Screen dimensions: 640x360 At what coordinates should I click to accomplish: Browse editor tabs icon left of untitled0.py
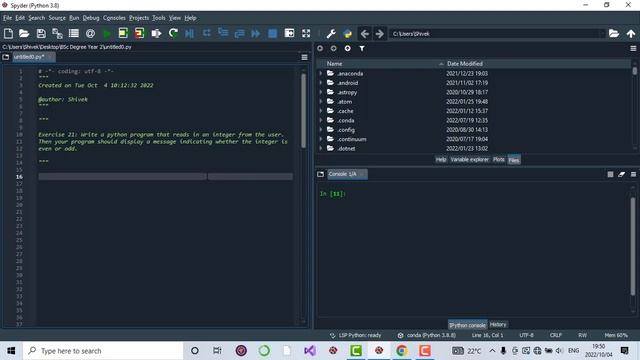[x=6, y=57]
